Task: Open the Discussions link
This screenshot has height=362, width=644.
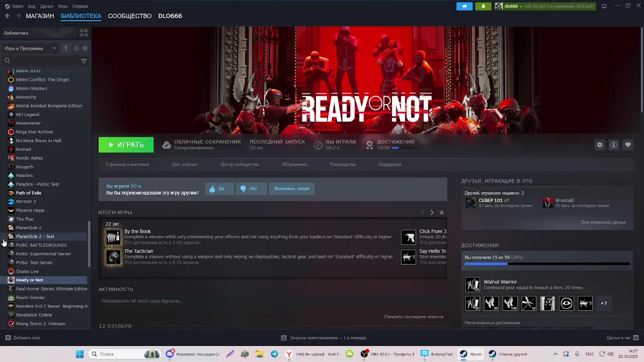Action: point(294,164)
